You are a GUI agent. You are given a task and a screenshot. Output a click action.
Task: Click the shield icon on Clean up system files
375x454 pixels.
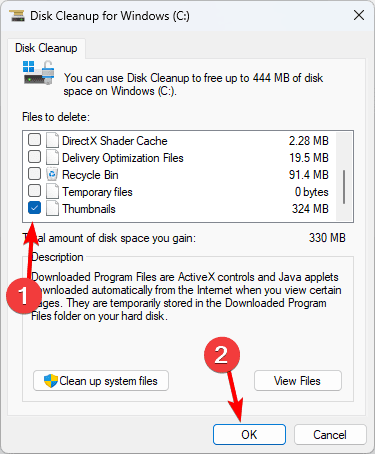point(51,381)
